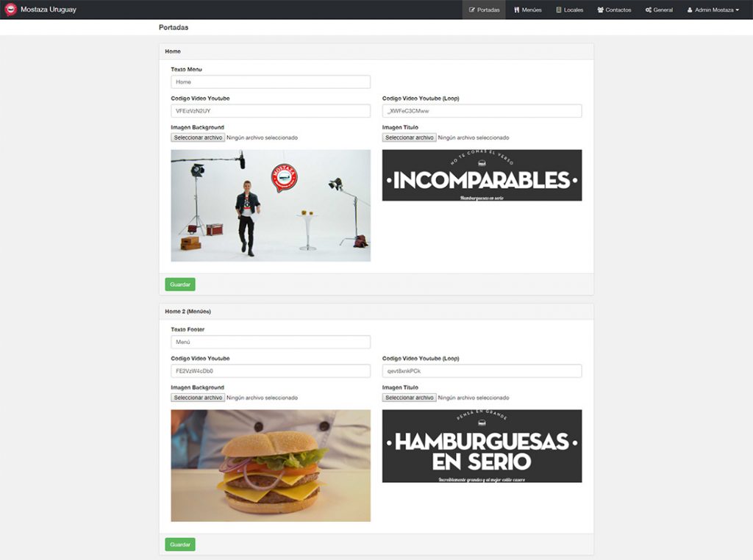Click the Mostaza Uruguay brand link
Image resolution: width=753 pixels, height=560 pixels.
48,10
